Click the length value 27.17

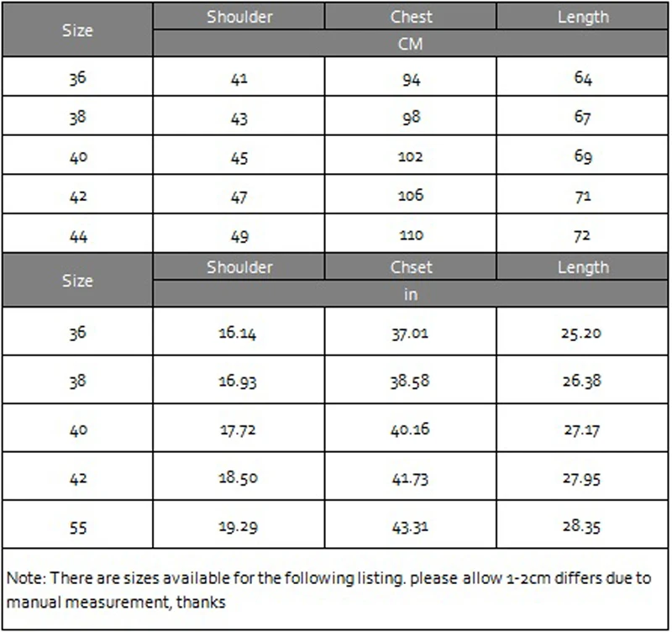582,429
